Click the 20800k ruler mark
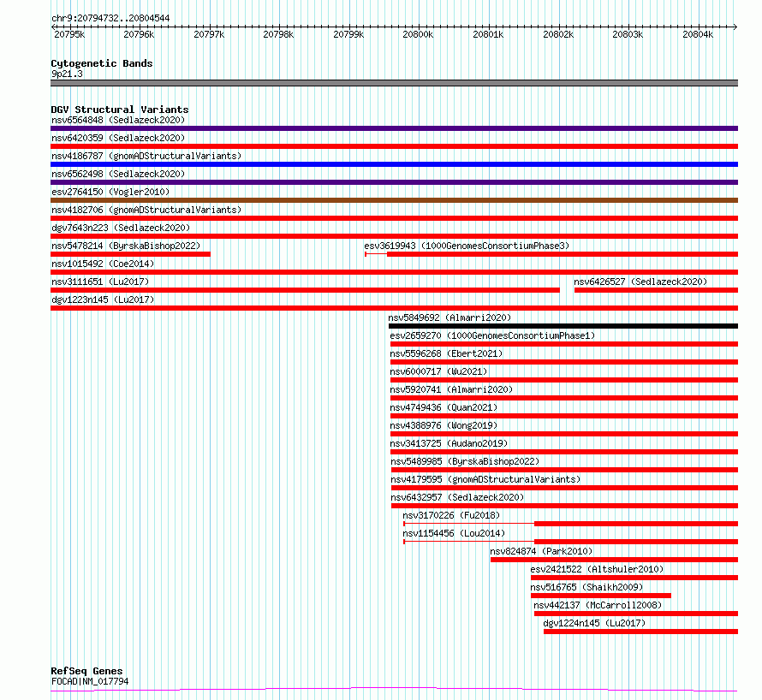 pyautogui.click(x=418, y=34)
